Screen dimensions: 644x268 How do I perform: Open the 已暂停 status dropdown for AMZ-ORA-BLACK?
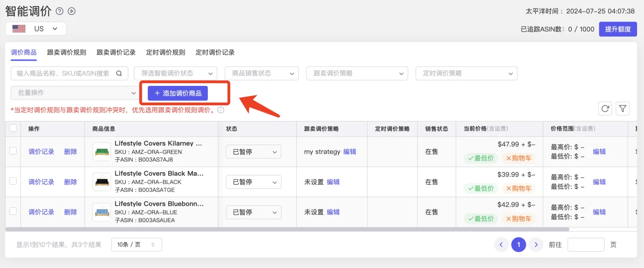254,182
